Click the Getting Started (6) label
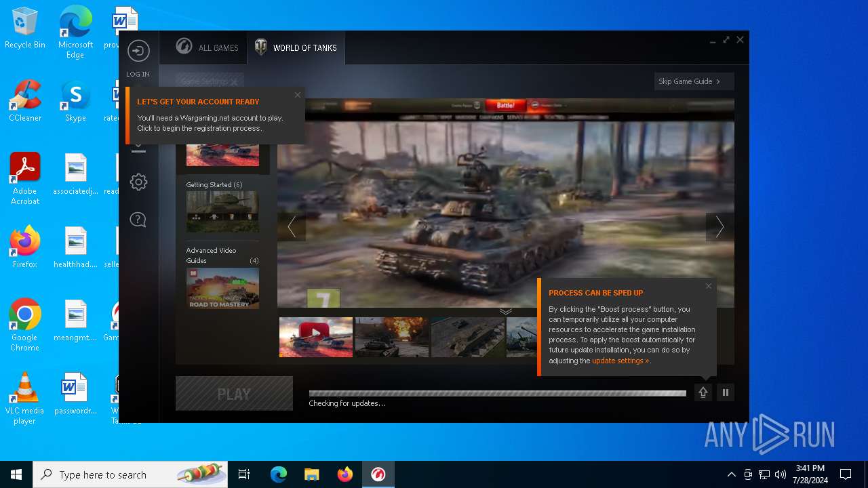Image resolution: width=868 pixels, height=488 pixels. point(214,184)
